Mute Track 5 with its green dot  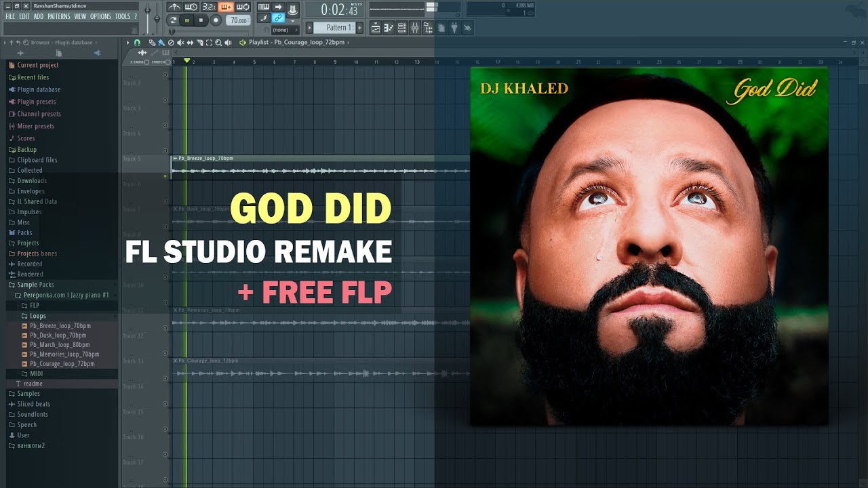pos(165,176)
